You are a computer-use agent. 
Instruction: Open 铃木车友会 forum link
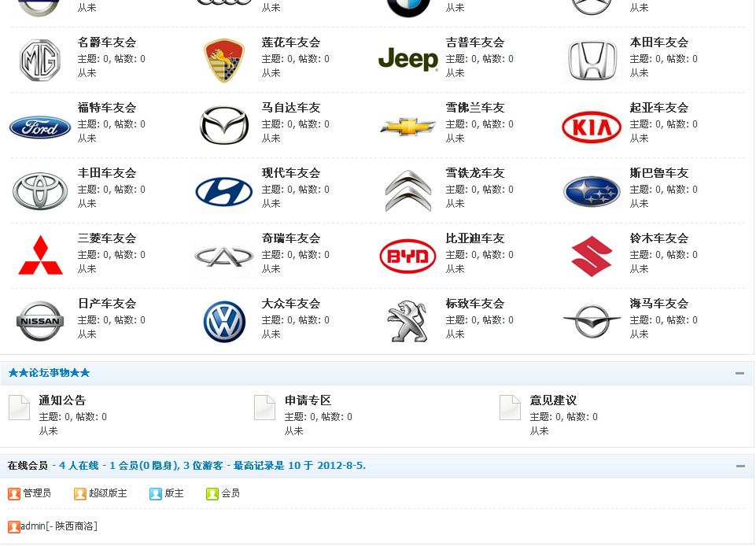point(659,238)
